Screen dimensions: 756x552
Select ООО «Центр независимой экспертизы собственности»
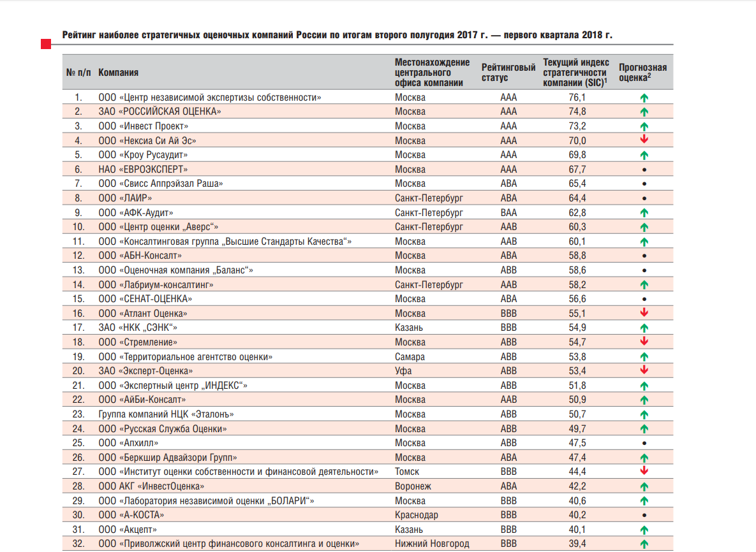click(x=210, y=98)
